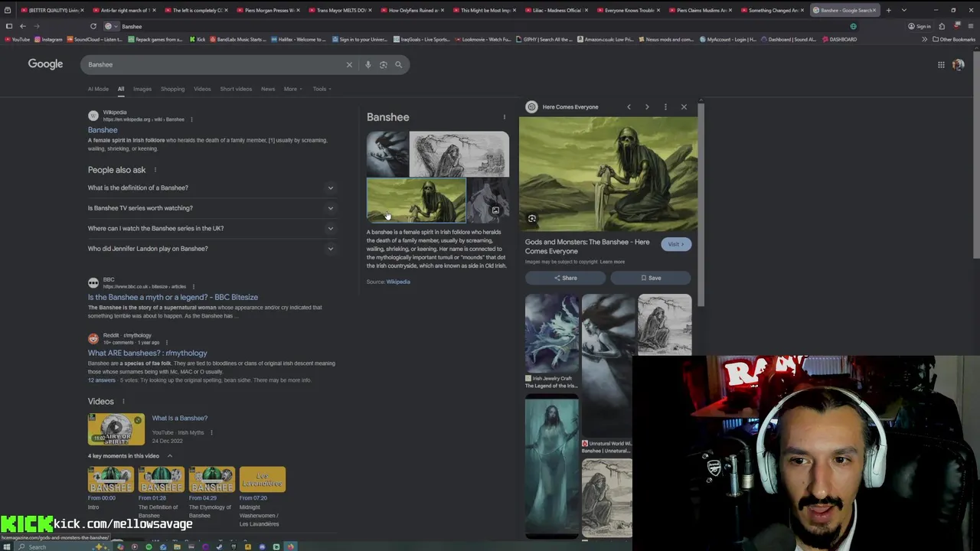Click the magnifier search submit icon

(398, 64)
